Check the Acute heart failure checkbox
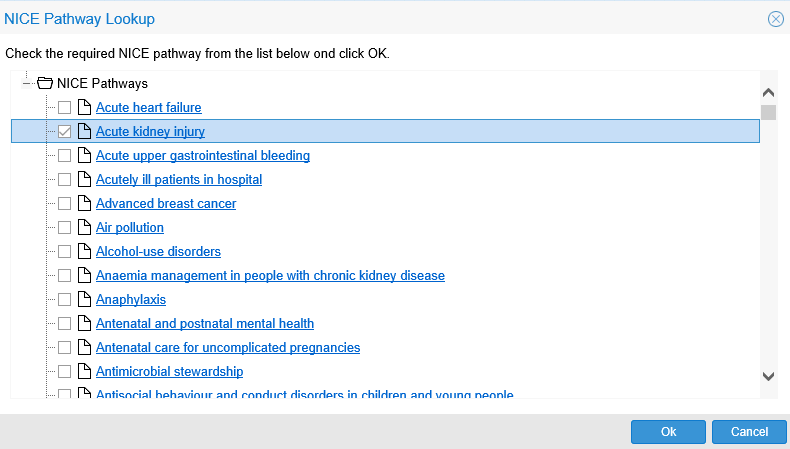The height and width of the screenshot is (449, 790). click(64, 108)
